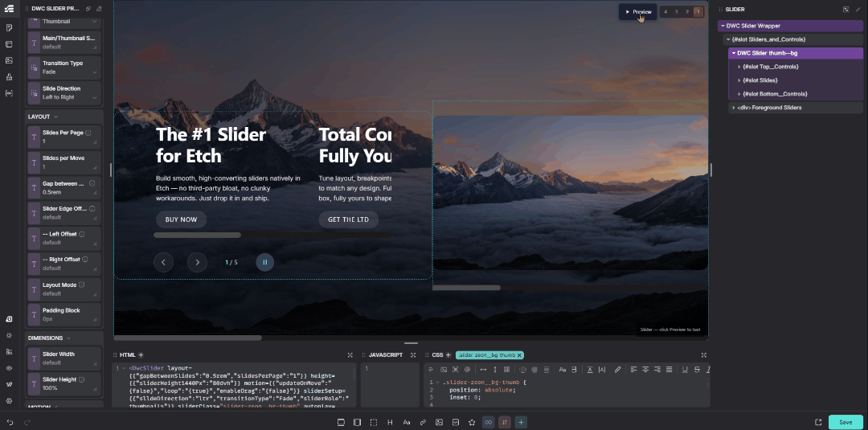Viewport: 868px width, 430px height.
Task: Expand the {#slot Top__Controls} tree node
Action: pos(739,67)
